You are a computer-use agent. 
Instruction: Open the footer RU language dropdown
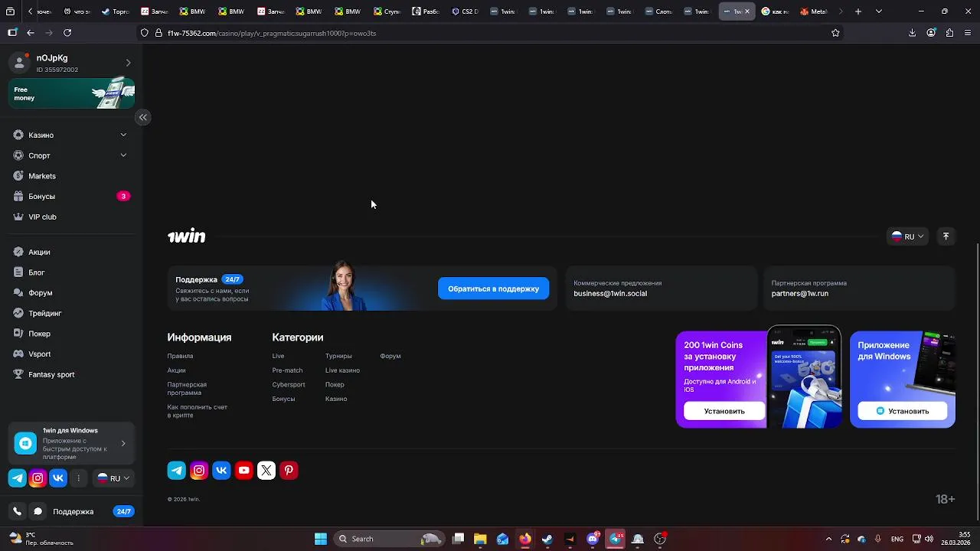tap(908, 236)
